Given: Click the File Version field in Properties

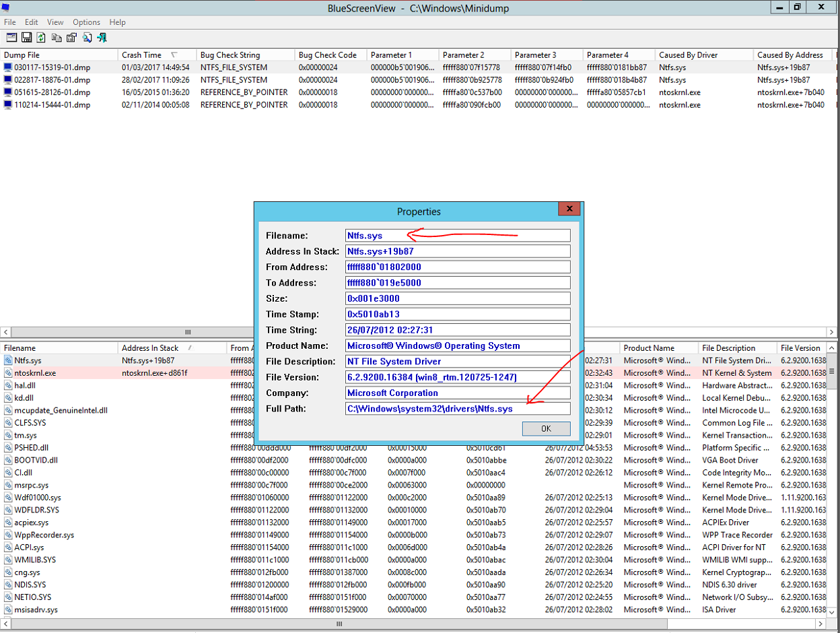Looking at the screenshot, I should click(x=458, y=377).
